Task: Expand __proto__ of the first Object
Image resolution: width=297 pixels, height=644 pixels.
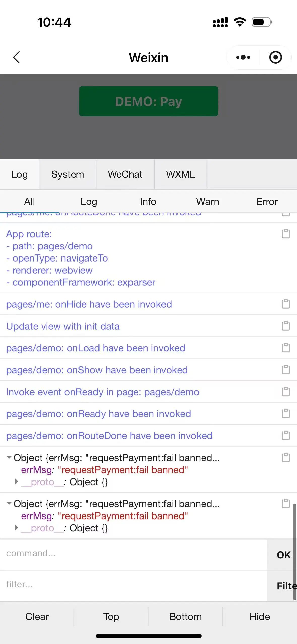Action: (x=17, y=482)
